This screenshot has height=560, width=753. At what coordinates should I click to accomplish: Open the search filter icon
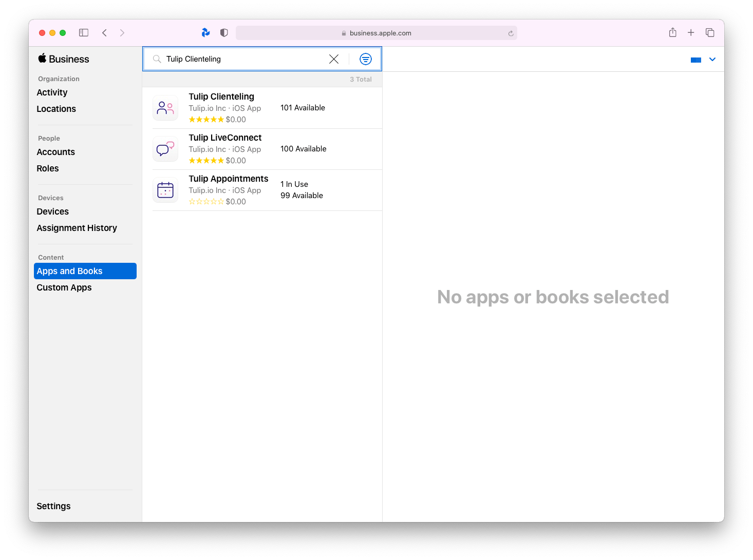click(366, 59)
